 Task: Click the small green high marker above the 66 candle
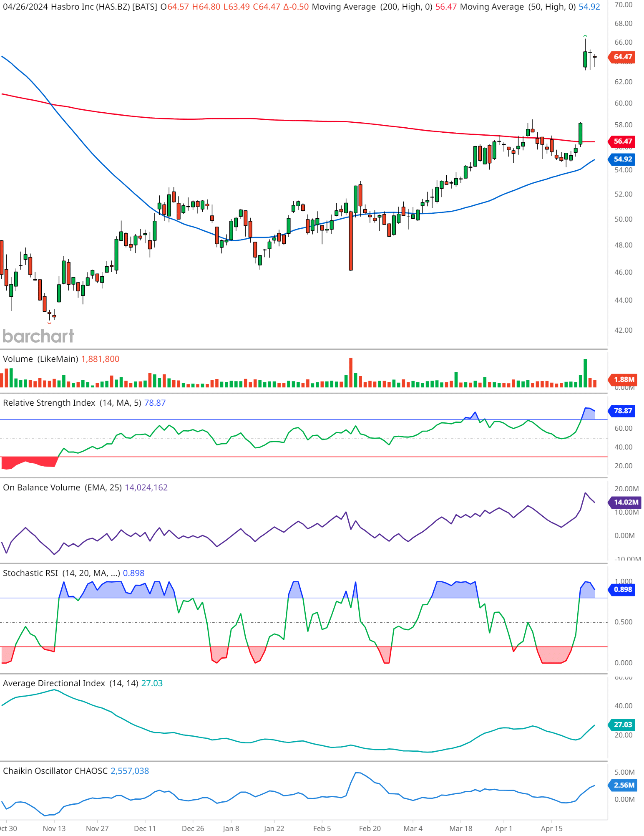pos(585,36)
